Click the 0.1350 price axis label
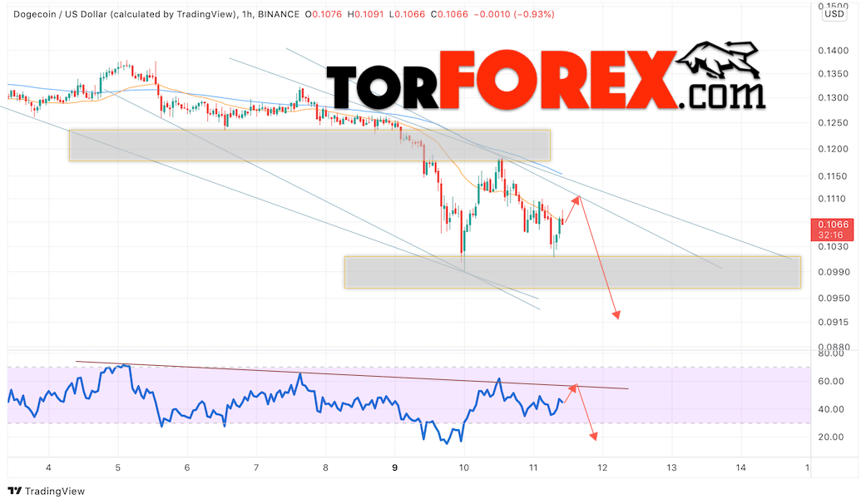The image size is (866, 504). 833,74
